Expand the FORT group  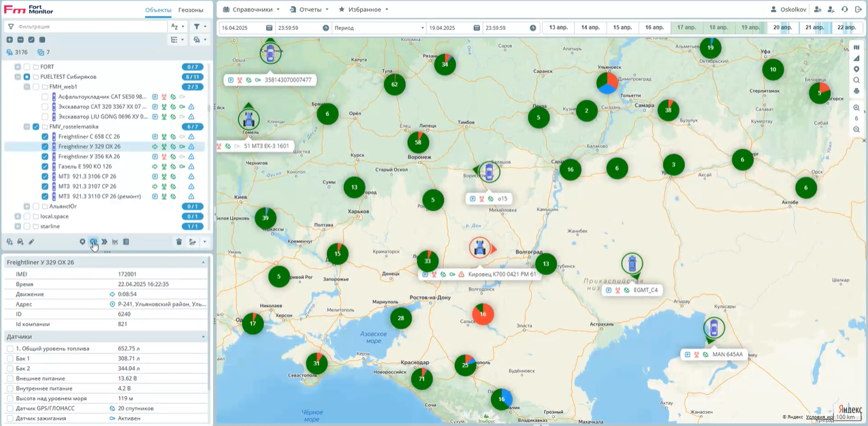[18, 67]
